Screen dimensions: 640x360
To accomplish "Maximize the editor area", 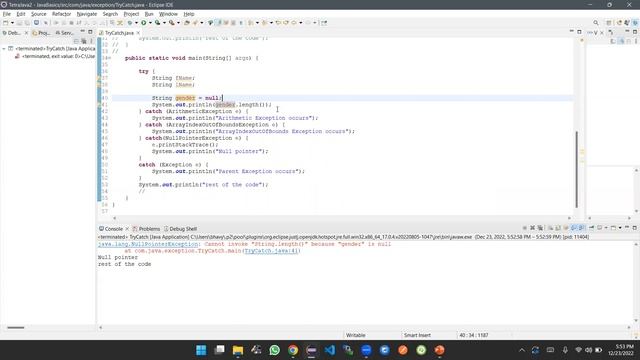I will click(579, 31).
